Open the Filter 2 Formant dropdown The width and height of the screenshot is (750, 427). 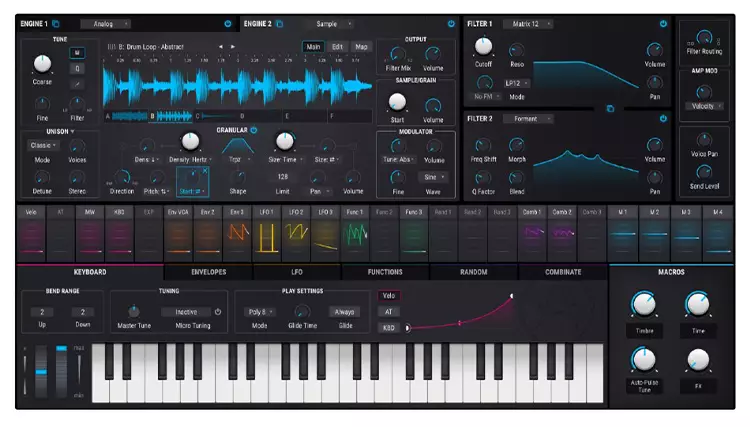[528, 119]
